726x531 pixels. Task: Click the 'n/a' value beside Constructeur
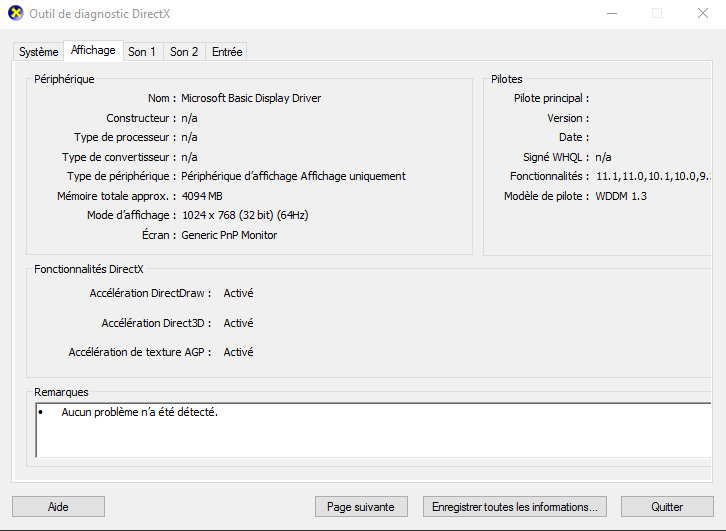[x=189, y=118]
